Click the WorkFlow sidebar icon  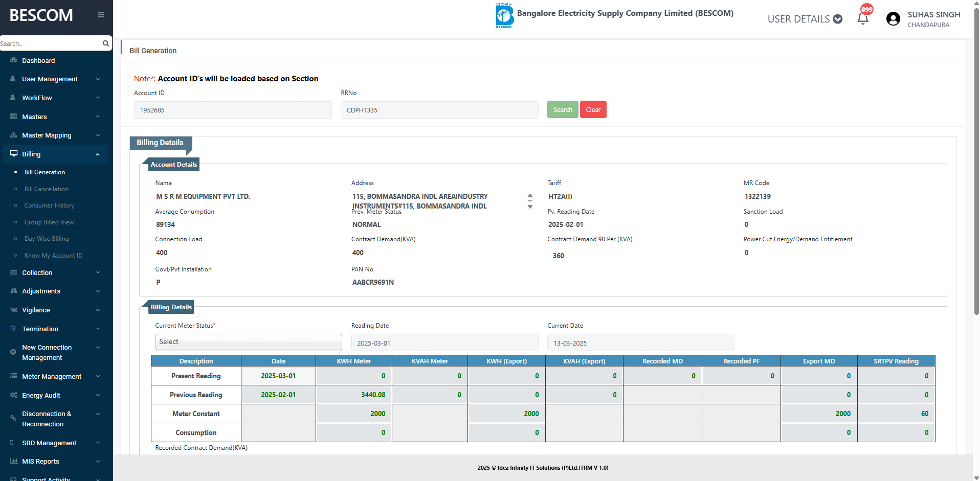tap(13, 98)
